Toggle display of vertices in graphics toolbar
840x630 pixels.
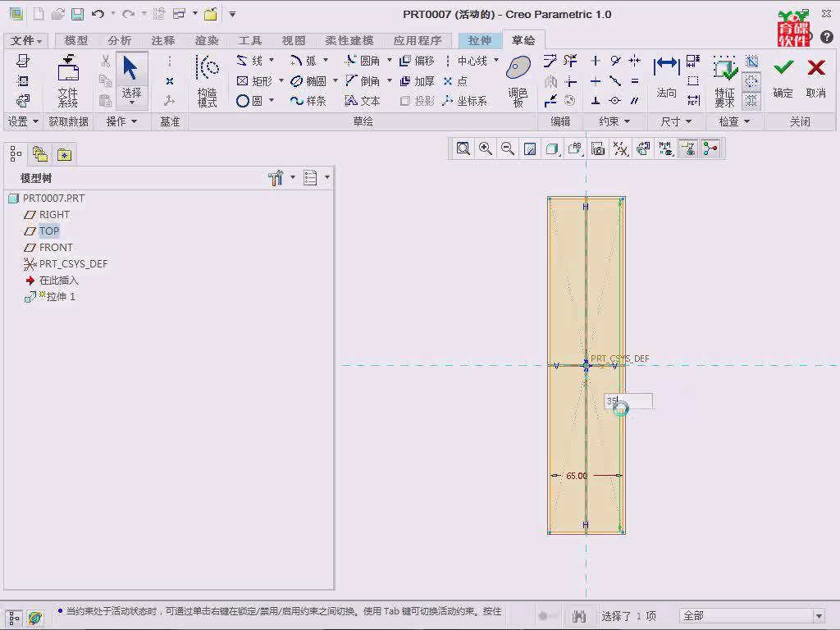pos(710,148)
